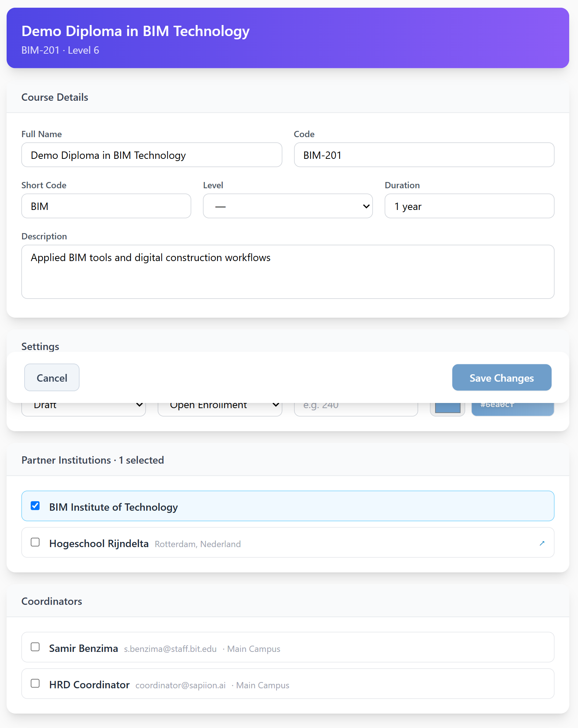This screenshot has height=728, width=578.
Task: Open the Open Enrollment dropdown
Action: pyautogui.click(x=220, y=409)
